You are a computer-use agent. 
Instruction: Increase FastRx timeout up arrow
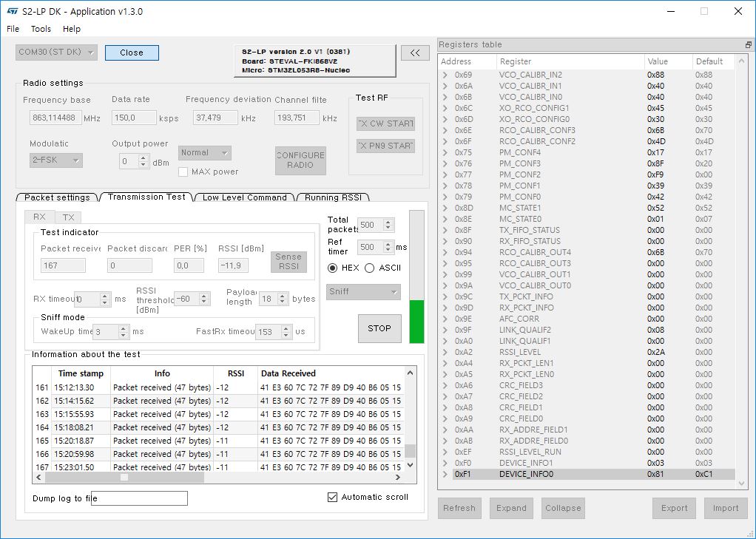[286, 328]
